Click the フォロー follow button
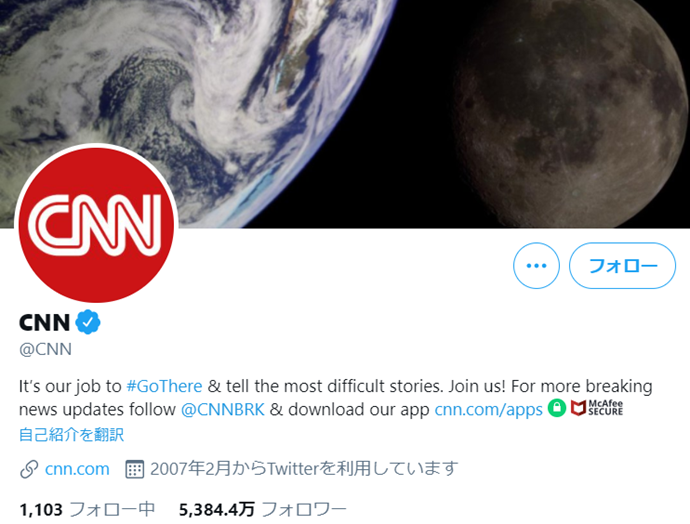Screen dimensions: 690x524 click(622, 266)
